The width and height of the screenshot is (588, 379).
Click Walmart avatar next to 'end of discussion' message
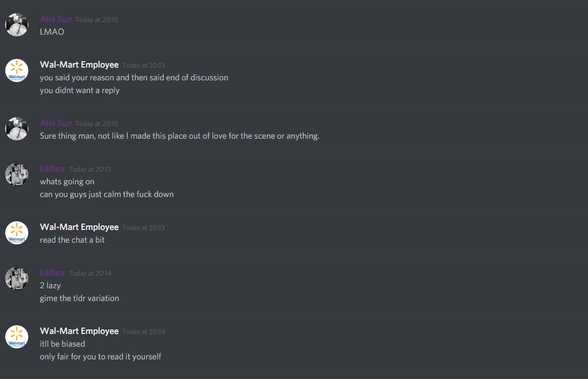17,70
